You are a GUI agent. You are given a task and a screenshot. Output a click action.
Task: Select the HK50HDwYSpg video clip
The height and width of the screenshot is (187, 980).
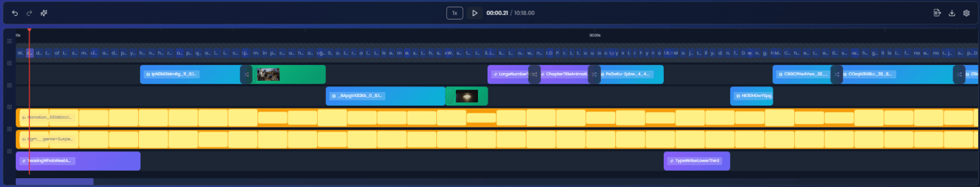752,96
